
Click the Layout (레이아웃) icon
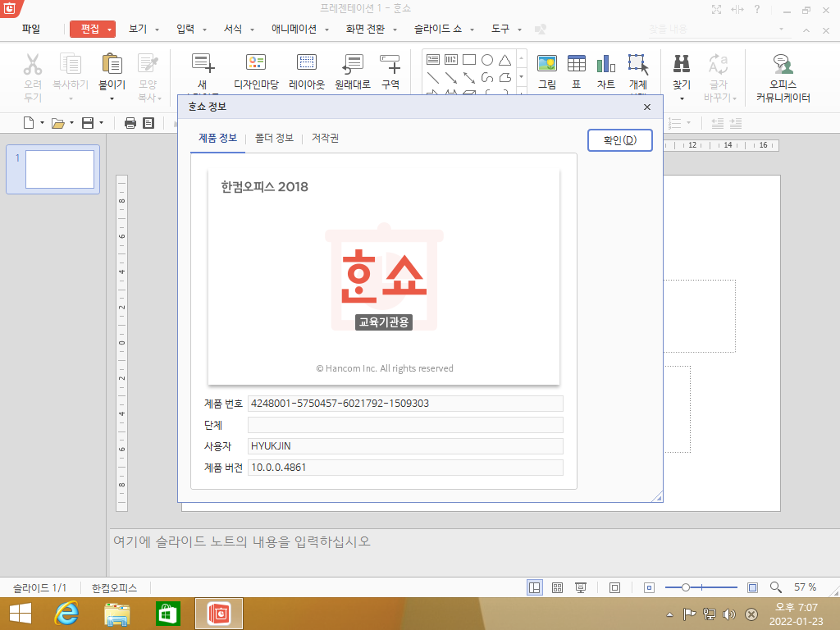[x=307, y=62]
